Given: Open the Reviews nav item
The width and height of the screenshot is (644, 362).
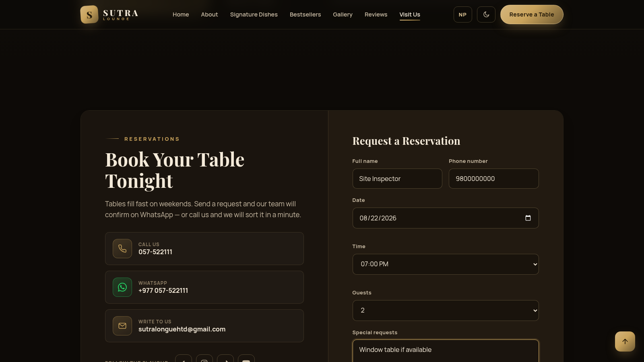Looking at the screenshot, I should 376,14.
